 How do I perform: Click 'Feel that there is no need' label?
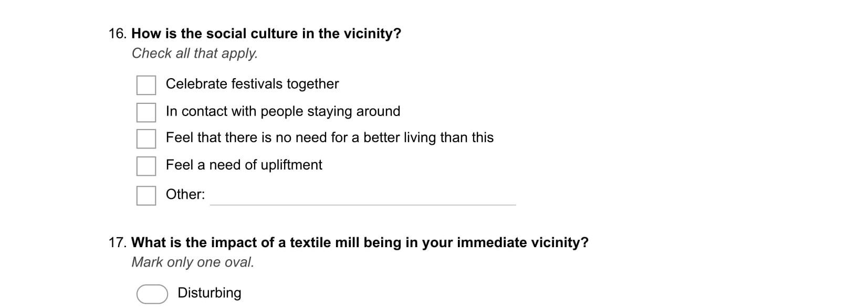[x=330, y=137]
